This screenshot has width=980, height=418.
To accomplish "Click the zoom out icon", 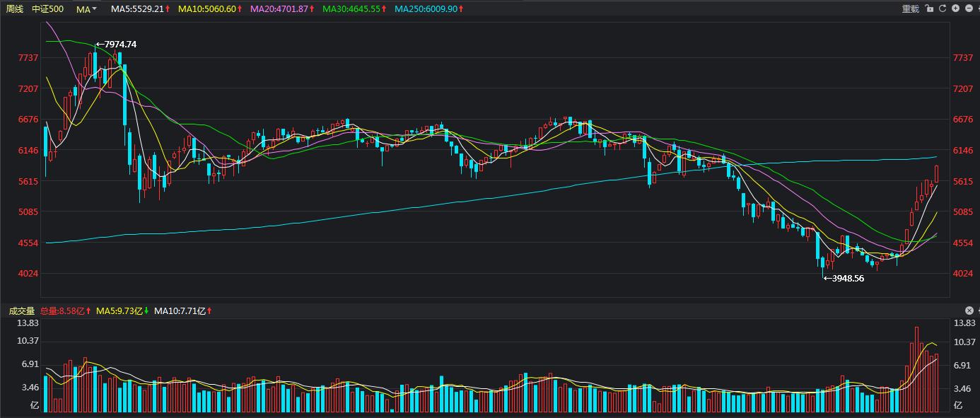I will point(969,8).
